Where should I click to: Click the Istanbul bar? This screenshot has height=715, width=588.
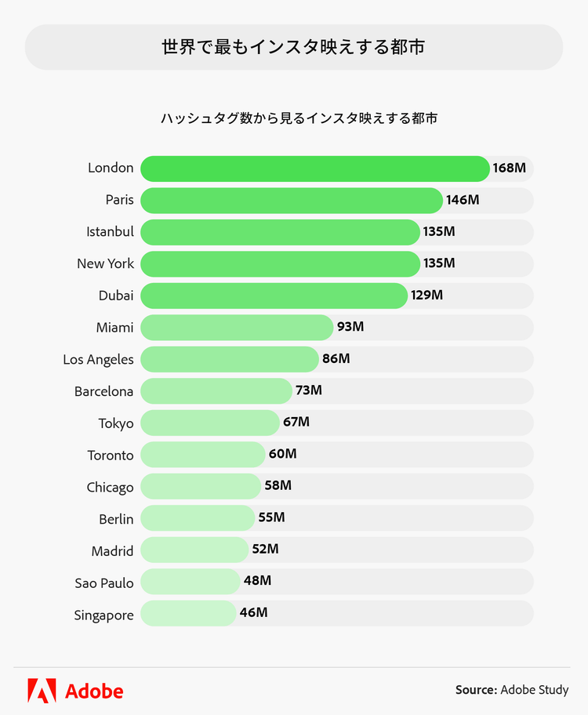[x=279, y=232]
